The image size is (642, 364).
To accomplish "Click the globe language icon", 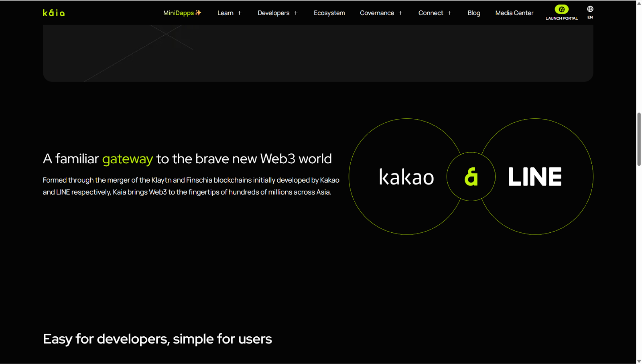I will (590, 9).
